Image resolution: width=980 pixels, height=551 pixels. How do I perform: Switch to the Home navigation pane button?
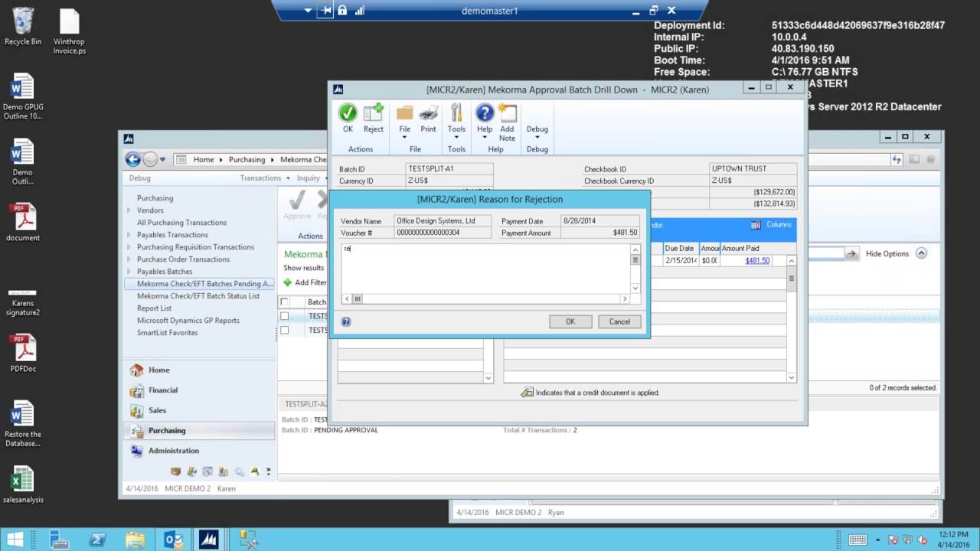(x=199, y=370)
